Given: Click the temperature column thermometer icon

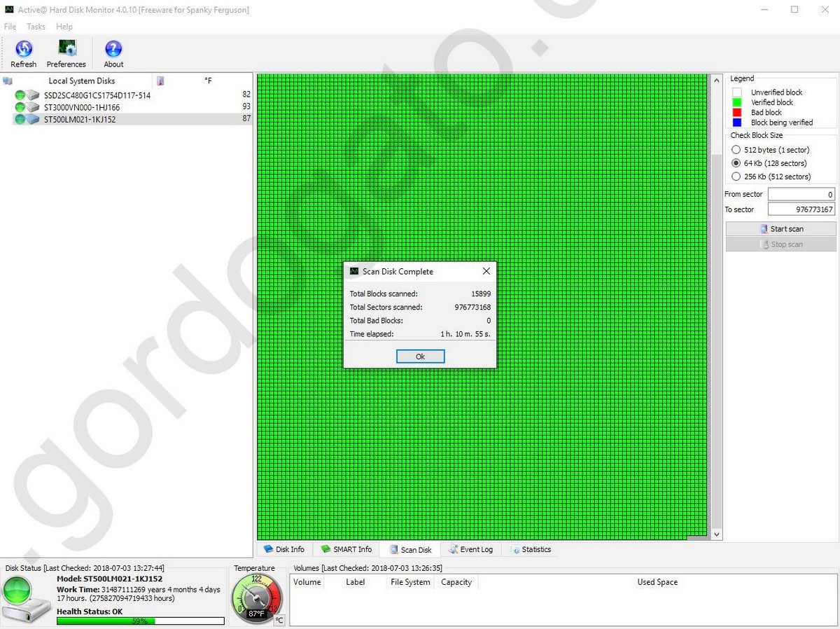Looking at the screenshot, I should click(x=160, y=81).
